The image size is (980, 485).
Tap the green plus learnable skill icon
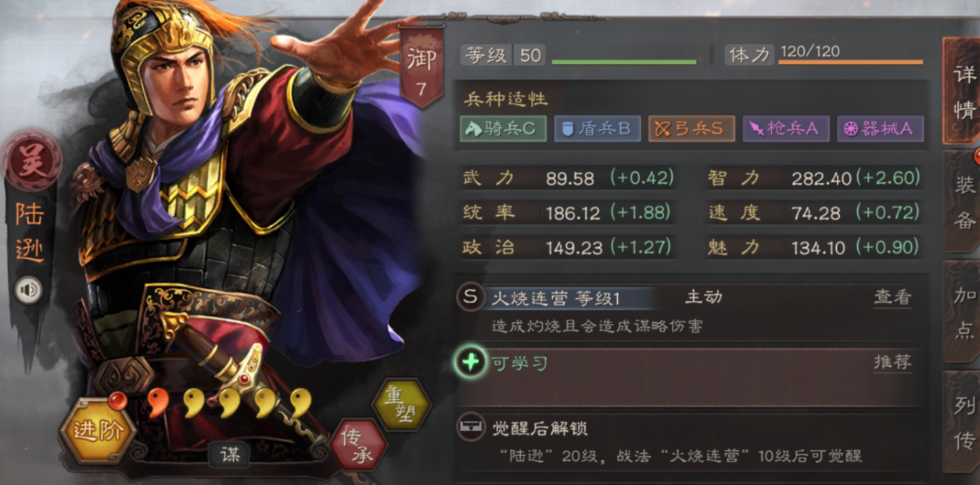coord(471,363)
